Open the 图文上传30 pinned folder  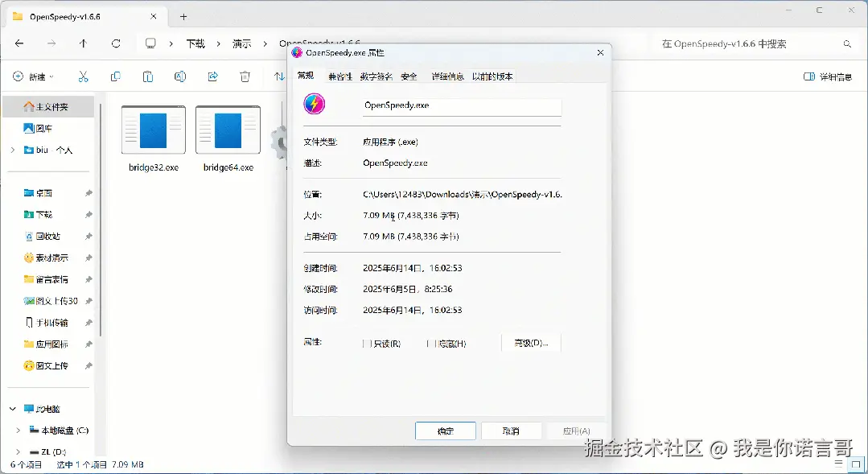49,301
